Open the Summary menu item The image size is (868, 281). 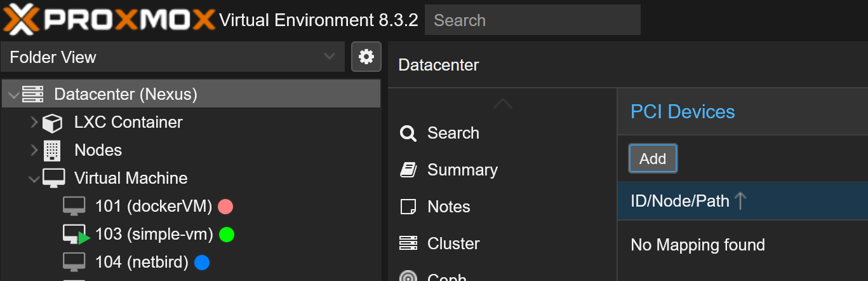(x=462, y=170)
